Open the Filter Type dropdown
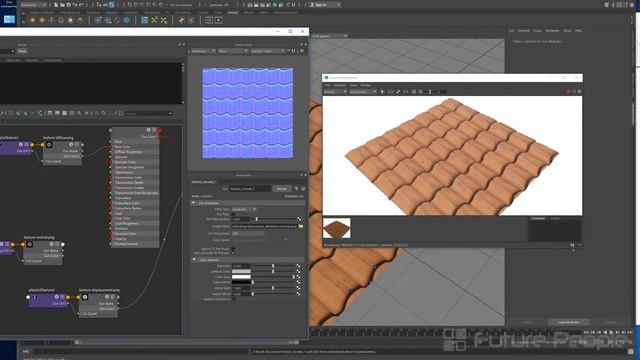Image resolution: width=640 pixels, height=360 pixels. coord(244,209)
